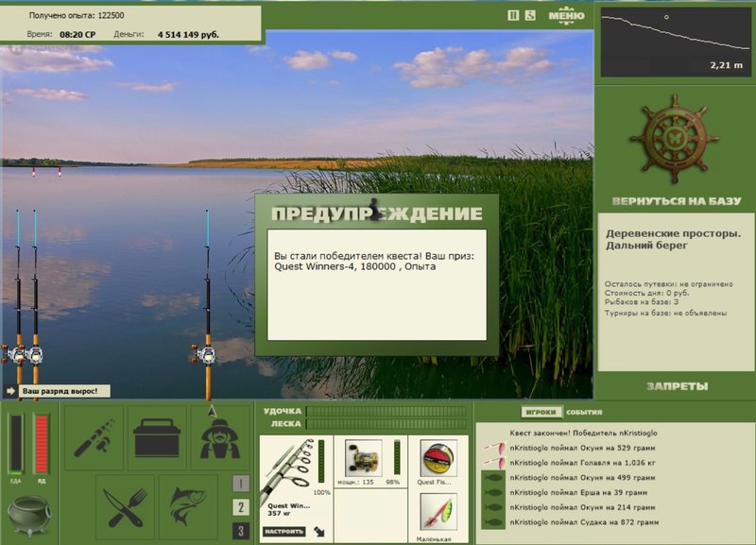Select rod slot 2

[241, 507]
